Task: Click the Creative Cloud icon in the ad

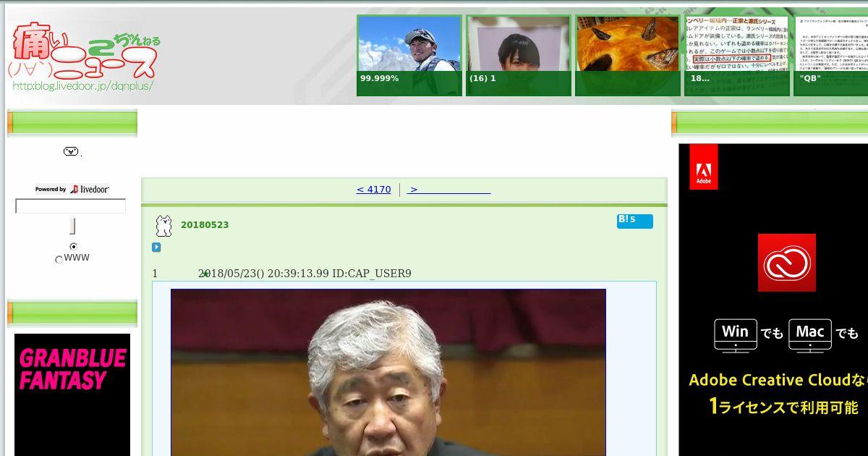Action: 787,262
